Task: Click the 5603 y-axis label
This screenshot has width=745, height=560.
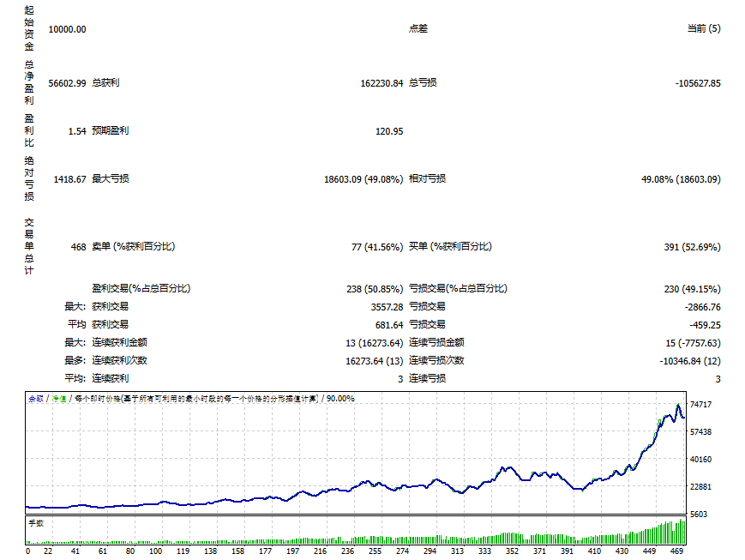Action: tap(699, 515)
